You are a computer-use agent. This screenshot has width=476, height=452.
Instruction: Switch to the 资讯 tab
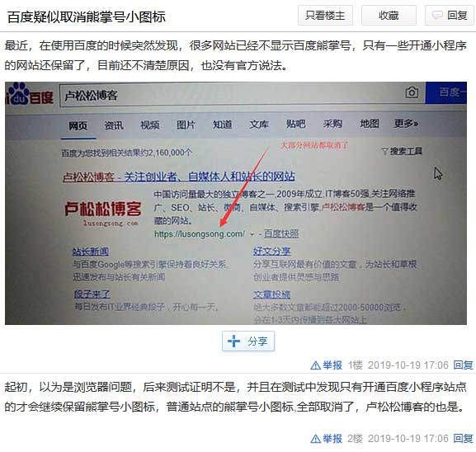[x=114, y=125]
